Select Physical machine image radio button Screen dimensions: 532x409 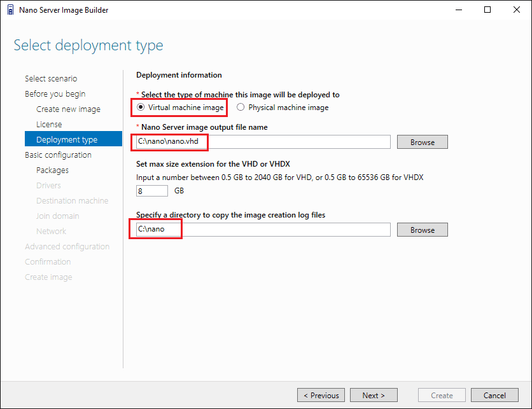coord(241,107)
